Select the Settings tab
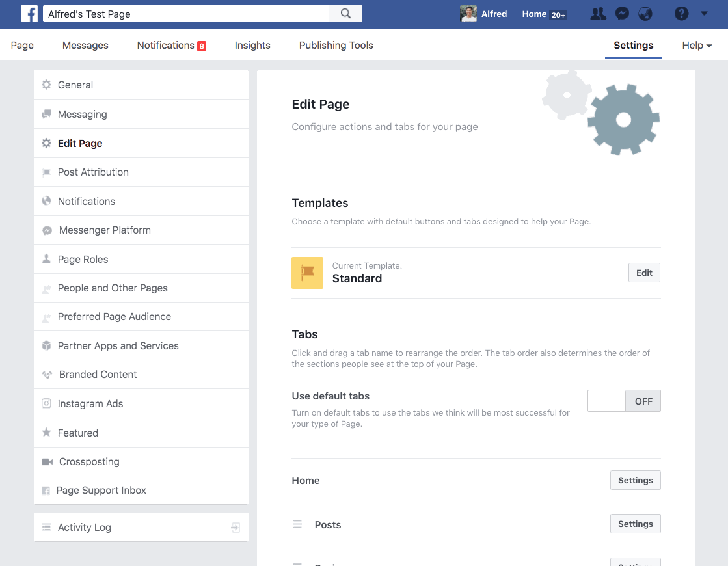This screenshot has width=728, height=566. (633, 46)
